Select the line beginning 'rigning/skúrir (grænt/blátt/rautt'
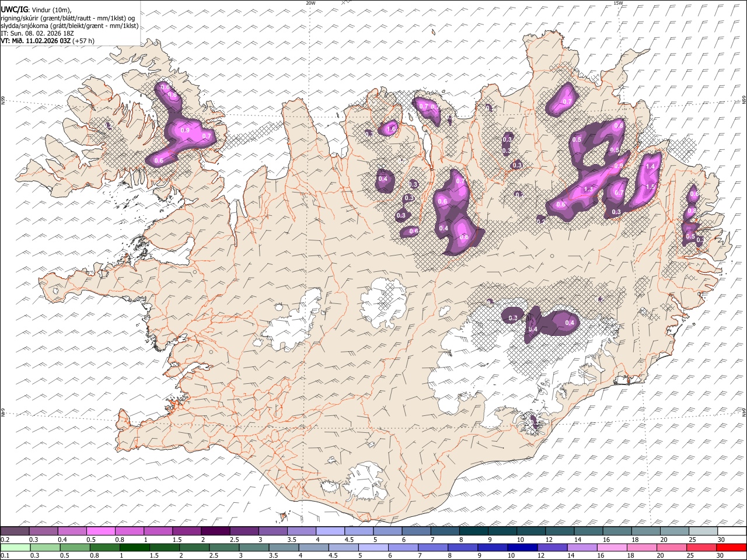The width and height of the screenshot is (747, 560). pos(68,18)
